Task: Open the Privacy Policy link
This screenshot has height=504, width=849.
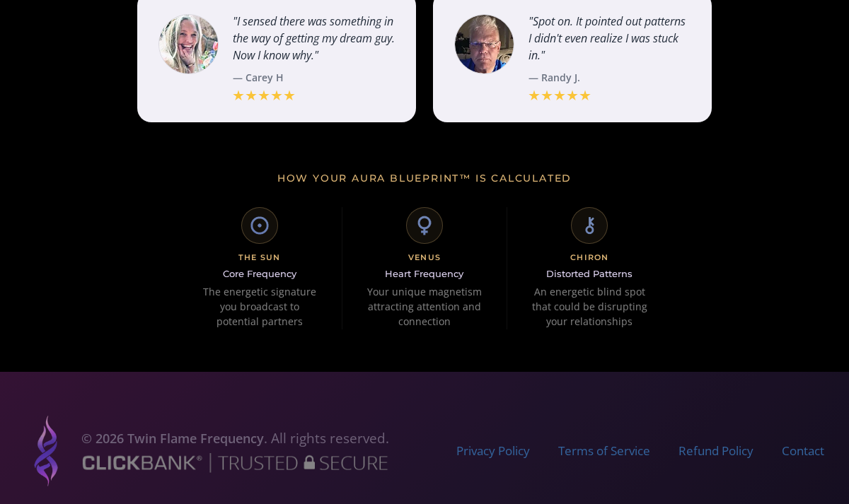Action: (x=493, y=451)
